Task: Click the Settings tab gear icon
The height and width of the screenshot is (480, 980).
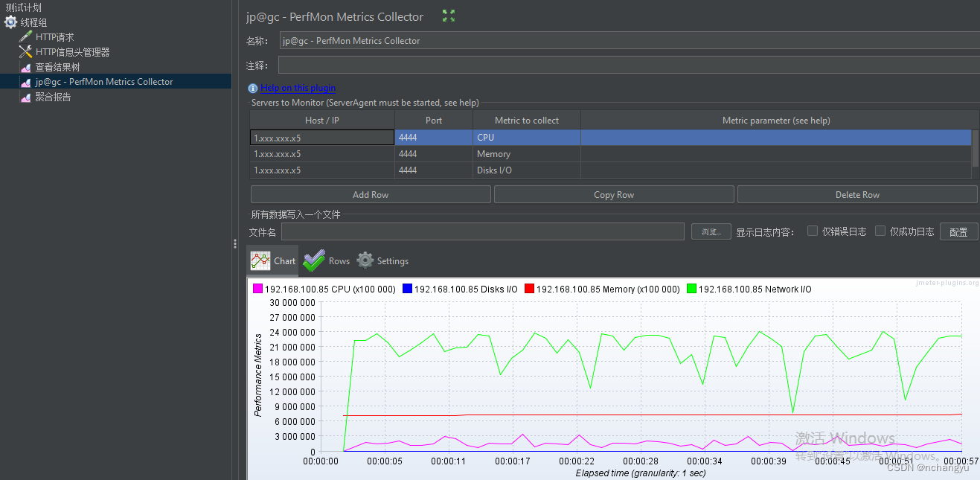Action: 365,260
